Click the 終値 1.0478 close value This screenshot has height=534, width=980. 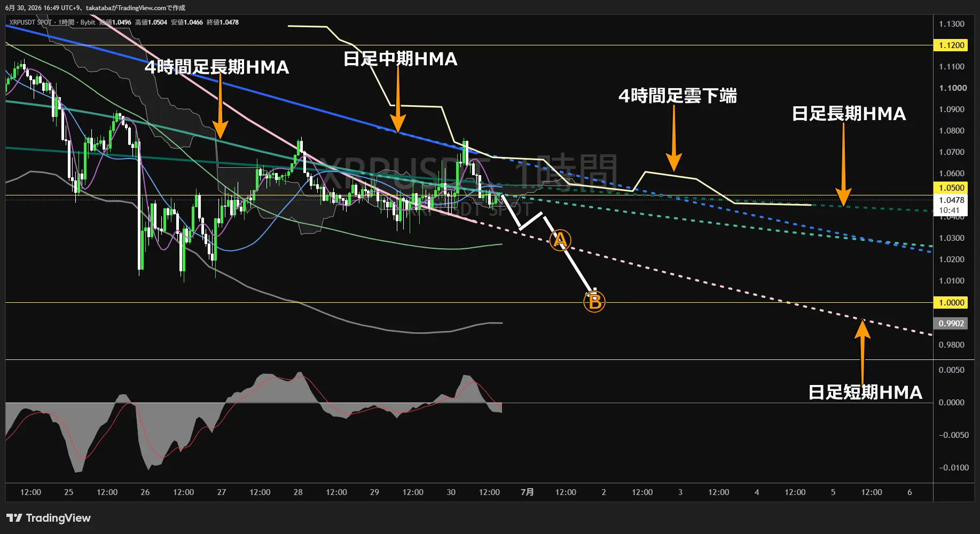pyautogui.click(x=223, y=22)
